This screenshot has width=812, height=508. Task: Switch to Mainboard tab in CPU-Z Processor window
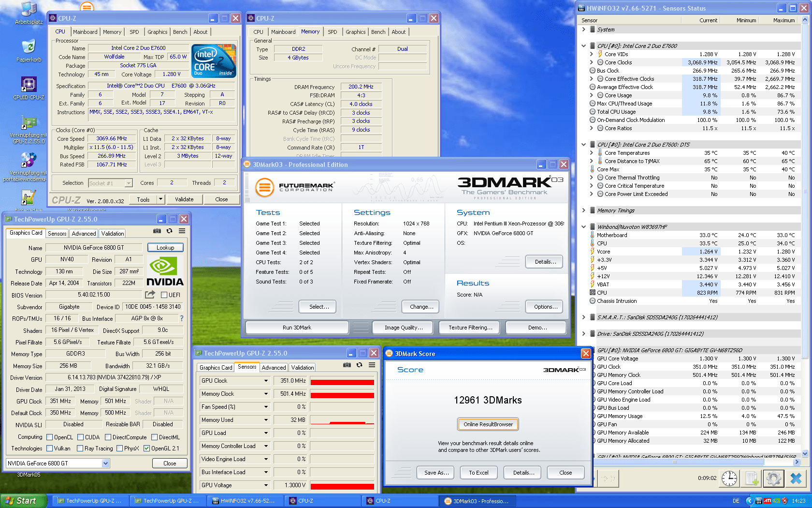point(85,32)
